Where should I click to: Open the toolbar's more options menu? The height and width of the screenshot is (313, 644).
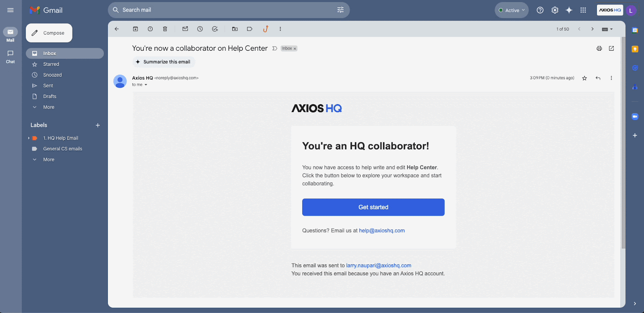(x=280, y=29)
